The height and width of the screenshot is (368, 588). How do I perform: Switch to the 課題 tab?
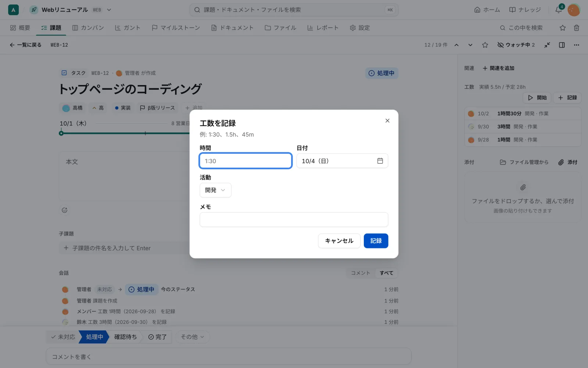51,28
